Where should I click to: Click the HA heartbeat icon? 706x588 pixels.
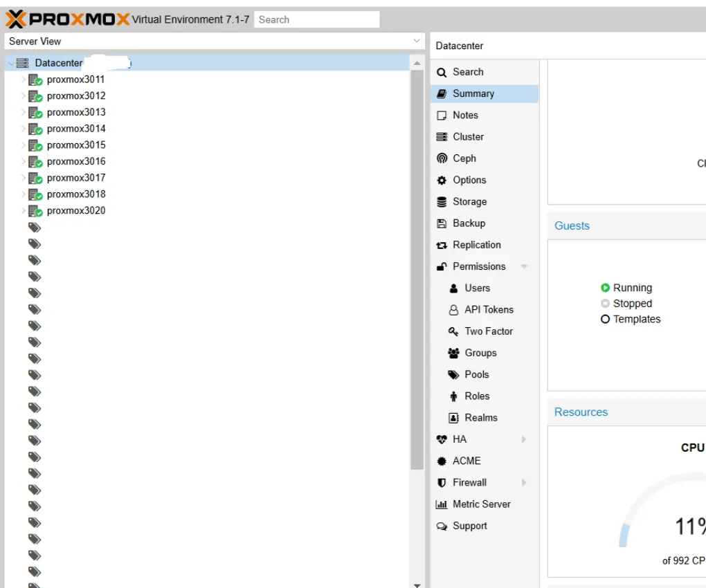[x=442, y=439]
